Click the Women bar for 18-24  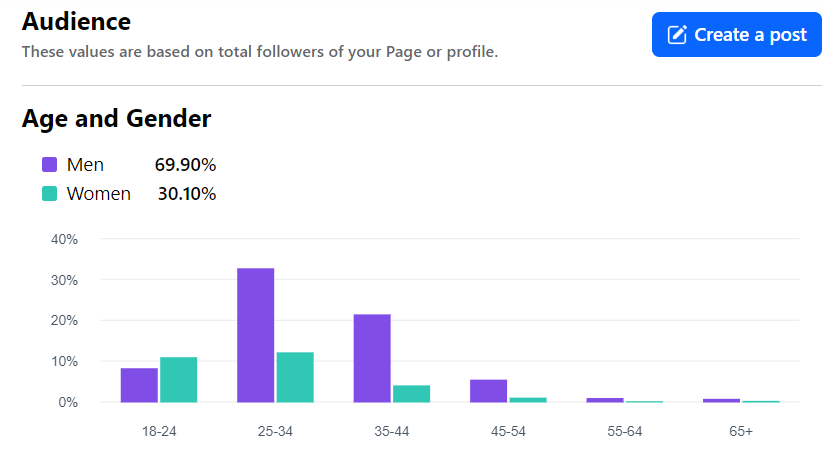tap(178, 380)
